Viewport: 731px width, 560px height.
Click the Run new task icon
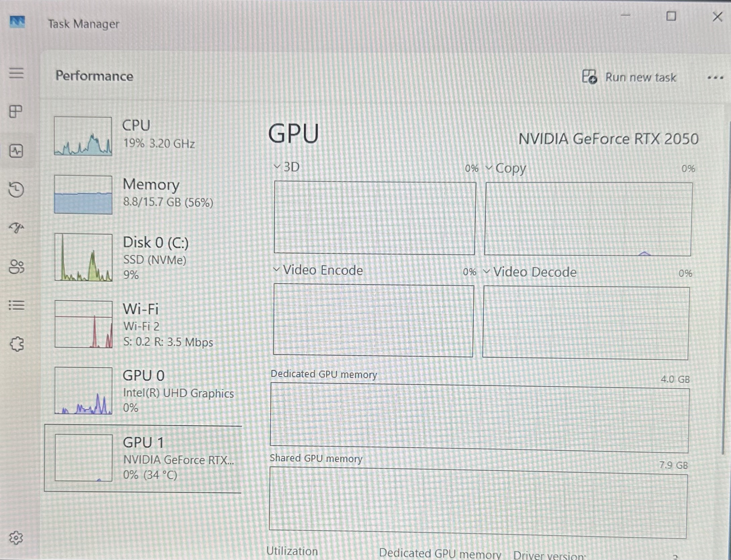pos(589,77)
